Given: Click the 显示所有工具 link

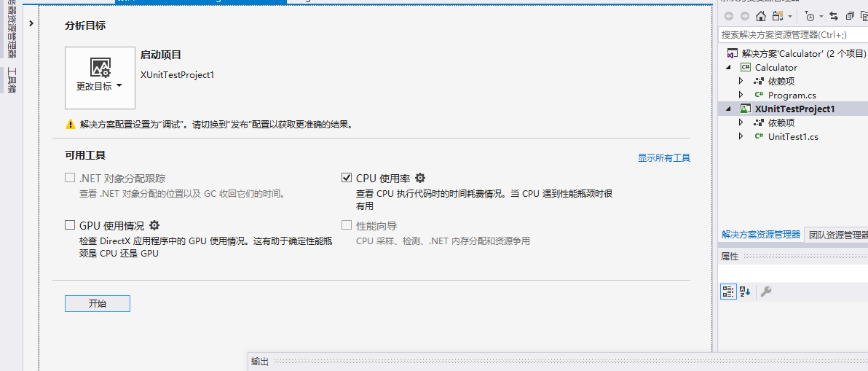Looking at the screenshot, I should point(664,158).
